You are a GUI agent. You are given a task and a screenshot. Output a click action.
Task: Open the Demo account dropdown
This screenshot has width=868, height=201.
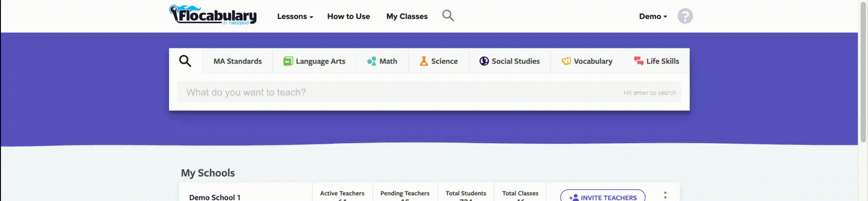click(x=653, y=17)
